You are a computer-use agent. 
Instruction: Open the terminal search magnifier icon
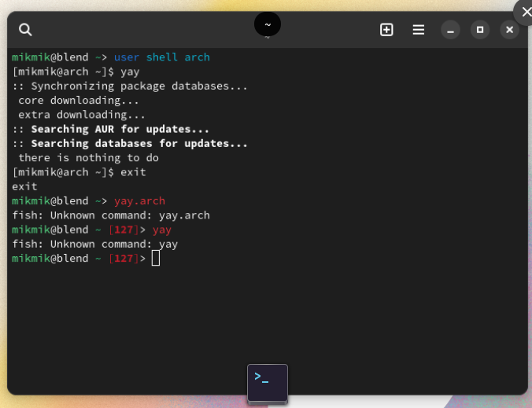coord(25,30)
